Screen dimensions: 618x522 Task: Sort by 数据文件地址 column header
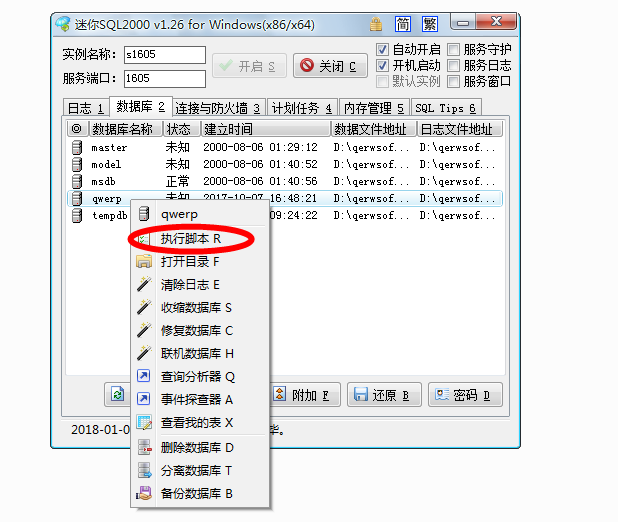pos(374,129)
